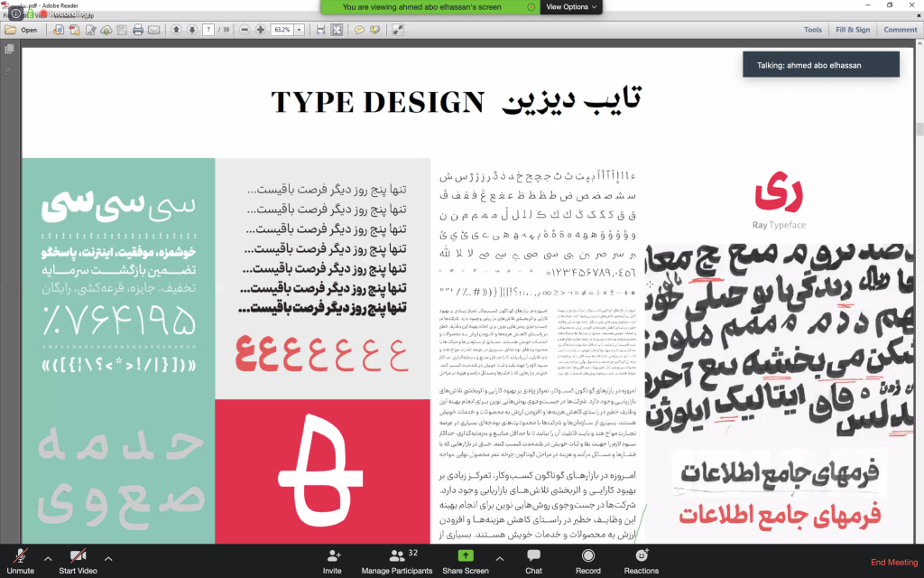Open the Fill & Sign pane
Viewport: 924px width, 578px height.
point(853,30)
